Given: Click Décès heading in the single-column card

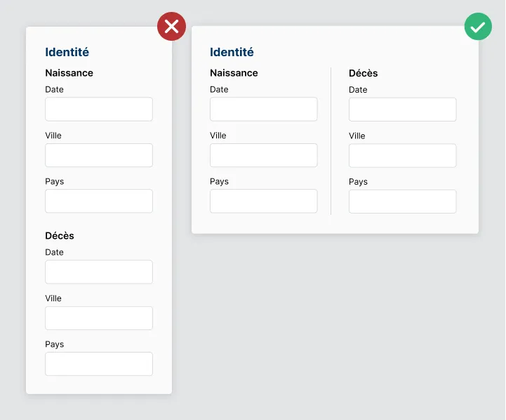Looking at the screenshot, I should click(x=60, y=236).
